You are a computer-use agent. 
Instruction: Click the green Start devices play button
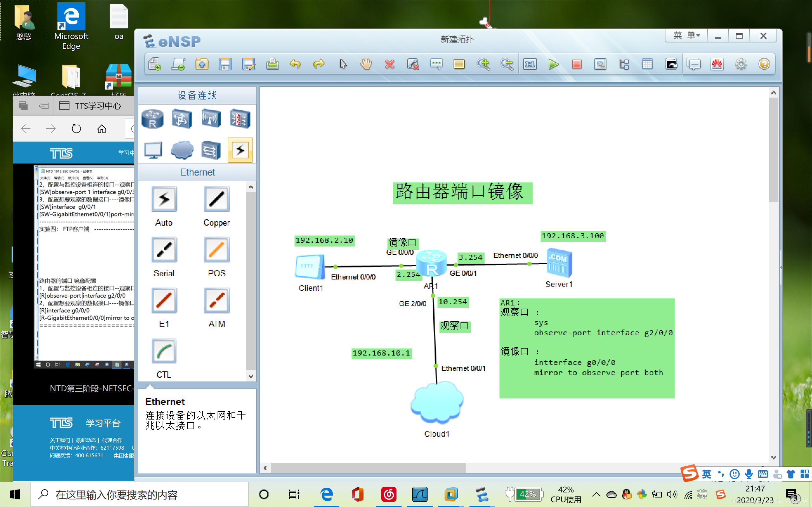(553, 64)
